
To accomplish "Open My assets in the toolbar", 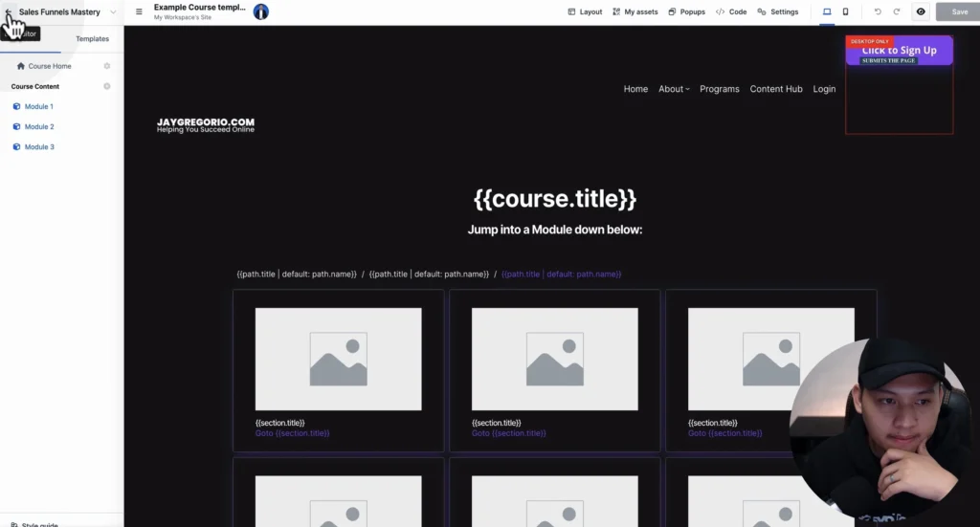I will coord(635,12).
